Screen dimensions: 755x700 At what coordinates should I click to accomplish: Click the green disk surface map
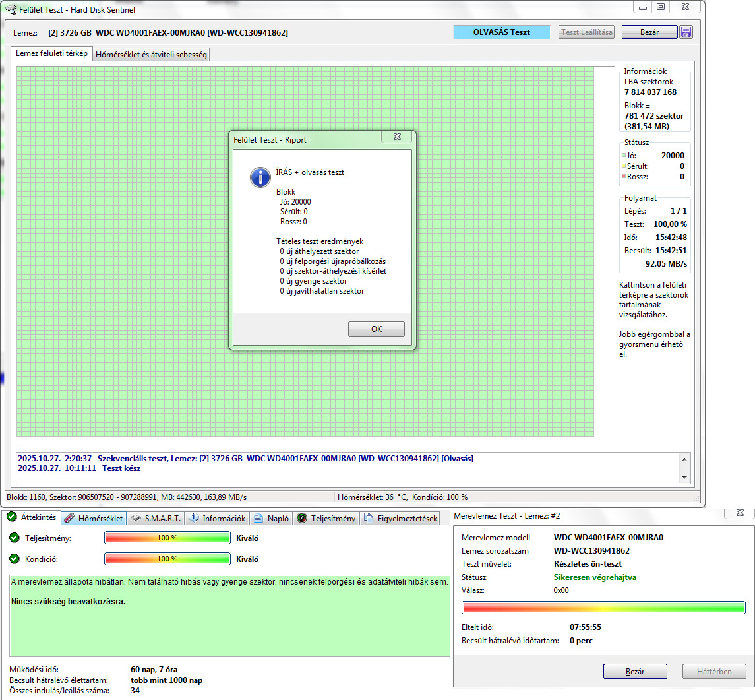pyautogui.click(x=305, y=251)
